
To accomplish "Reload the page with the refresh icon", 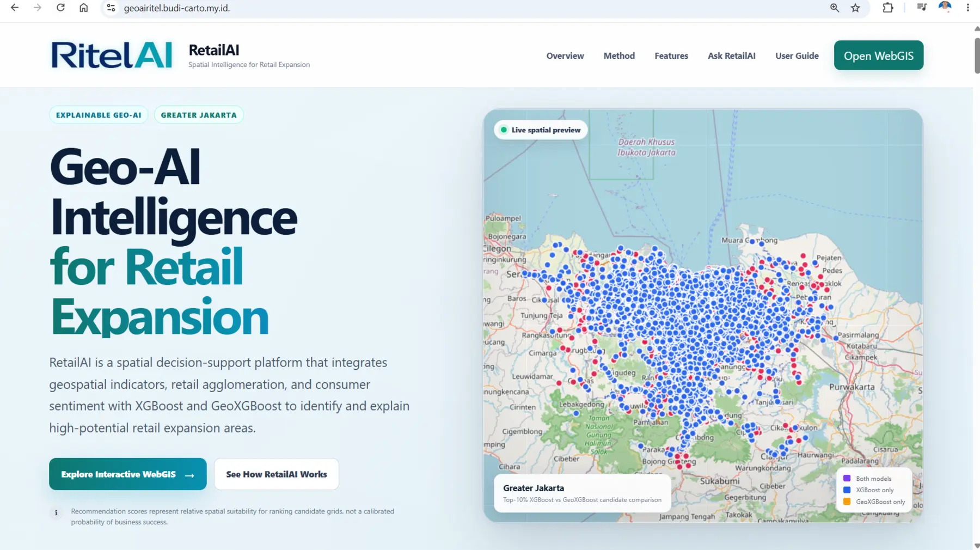I will (60, 8).
